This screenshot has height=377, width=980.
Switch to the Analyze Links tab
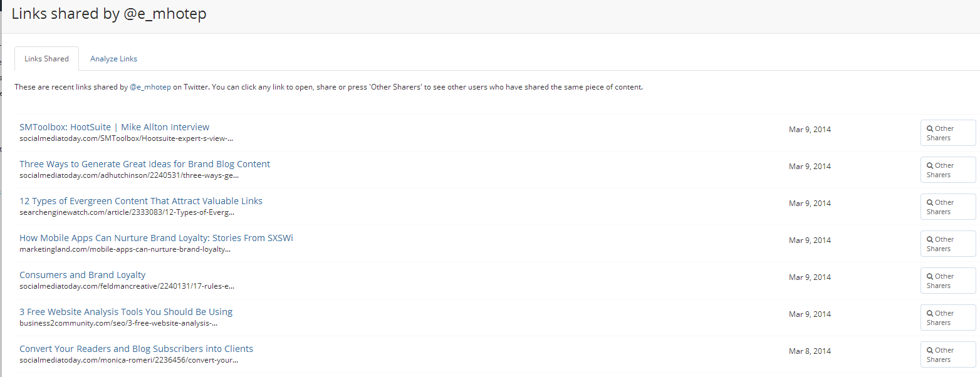click(113, 59)
